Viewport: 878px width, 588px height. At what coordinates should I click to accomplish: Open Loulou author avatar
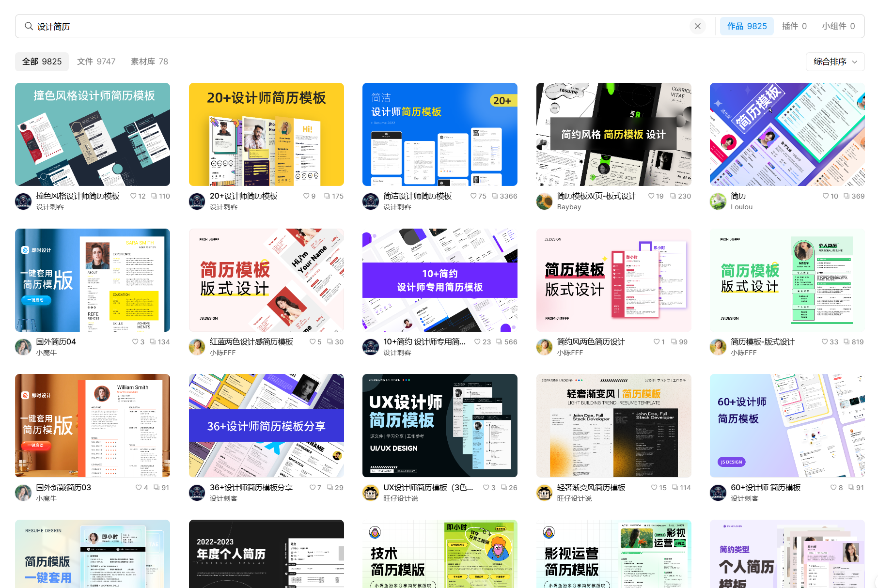[718, 201]
